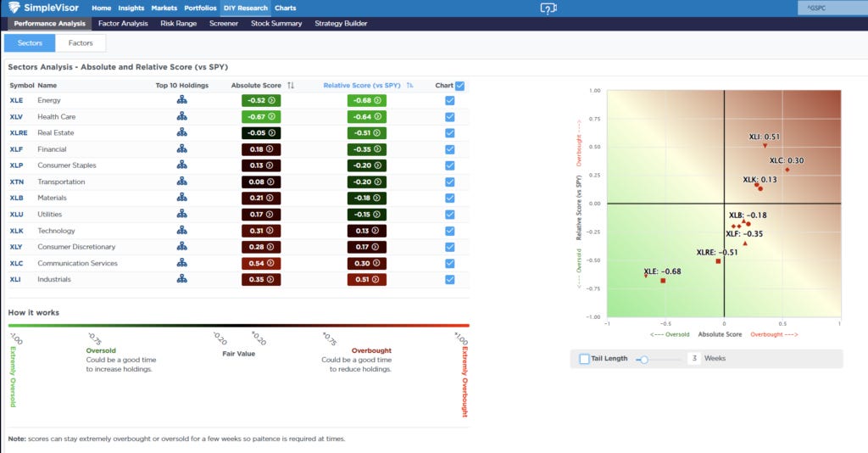Click the XLI symbol link
868x453 pixels.
click(x=15, y=280)
